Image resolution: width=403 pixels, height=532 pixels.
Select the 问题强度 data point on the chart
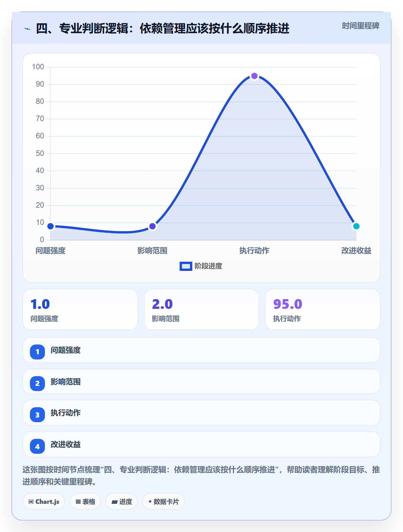pos(51,226)
